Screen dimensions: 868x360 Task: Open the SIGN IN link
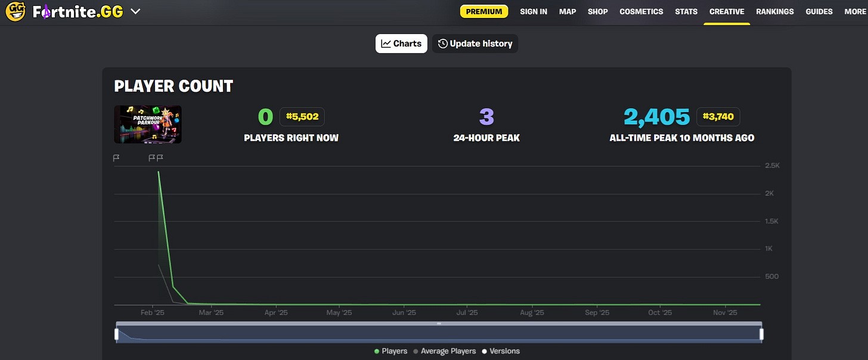[x=534, y=11]
